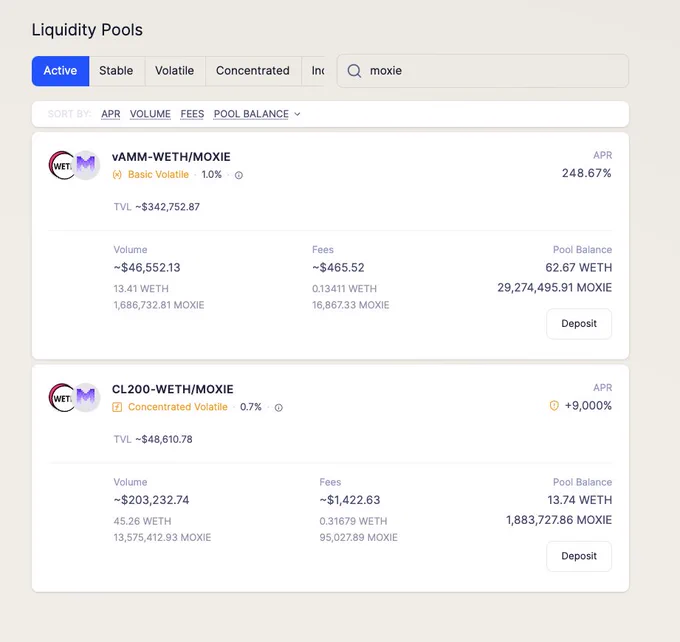Click the Basic Volatile pool type icon
Screen dimensions: 680x642
[117, 175]
